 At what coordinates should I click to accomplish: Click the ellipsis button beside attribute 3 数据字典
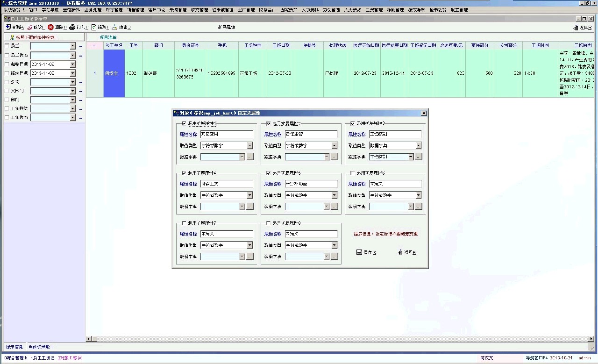click(x=419, y=157)
